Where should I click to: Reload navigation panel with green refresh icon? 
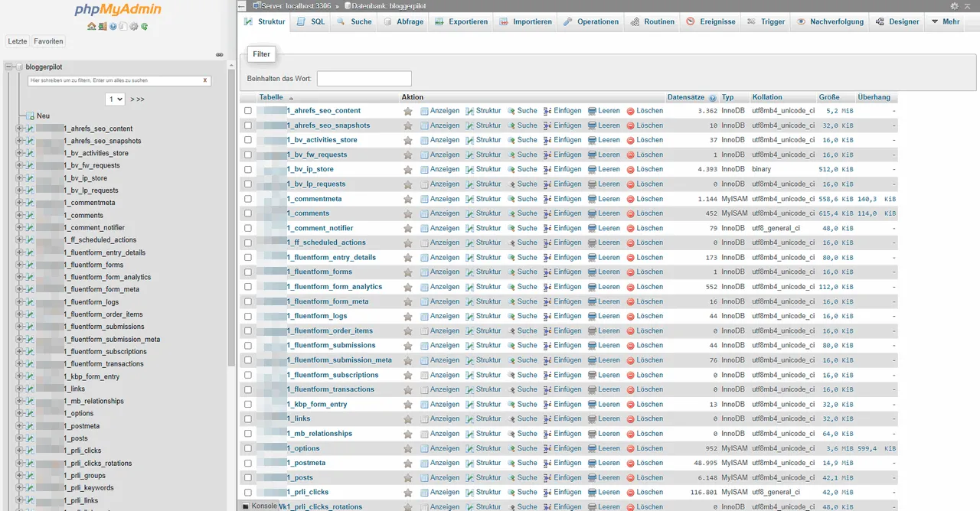[x=144, y=26]
